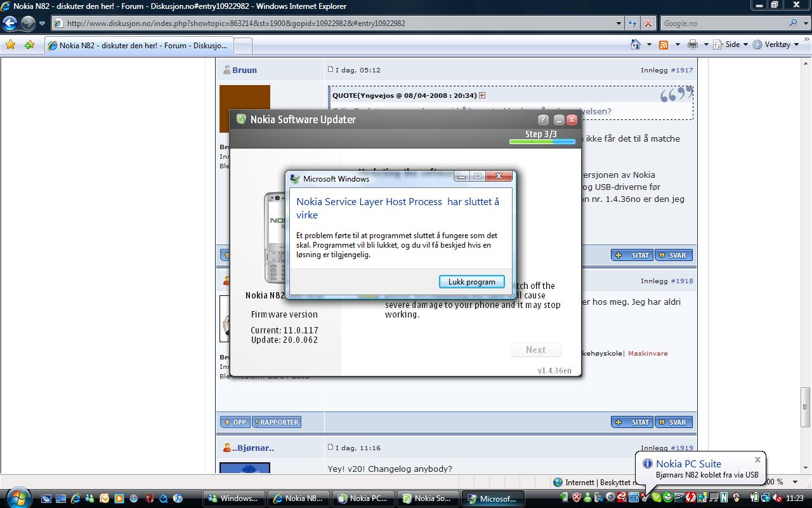Click the RAPPORTER button
The height and width of the screenshot is (508, 812).
[276, 422]
